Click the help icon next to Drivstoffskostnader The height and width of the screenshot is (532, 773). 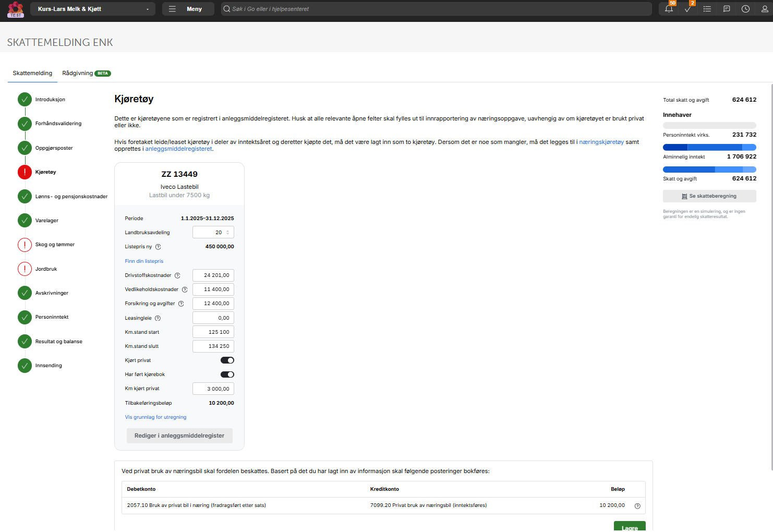click(x=177, y=275)
